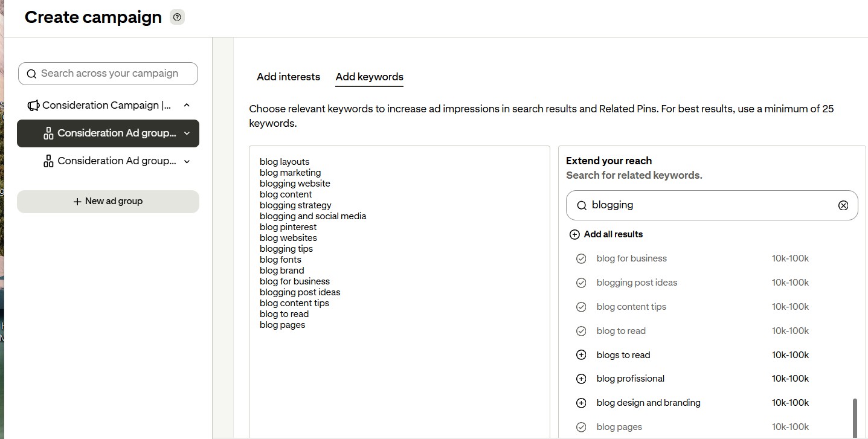Open the help icon beside Create campaign

click(177, 18)
